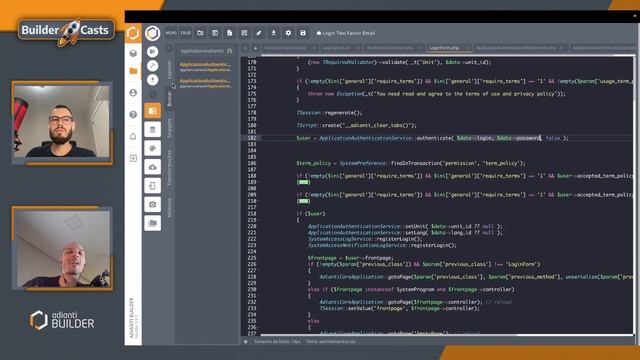The image size is (640, 360).
Task: Click the round folders icon in gray column
Action: pyautogui.click(x=153, y=52)
